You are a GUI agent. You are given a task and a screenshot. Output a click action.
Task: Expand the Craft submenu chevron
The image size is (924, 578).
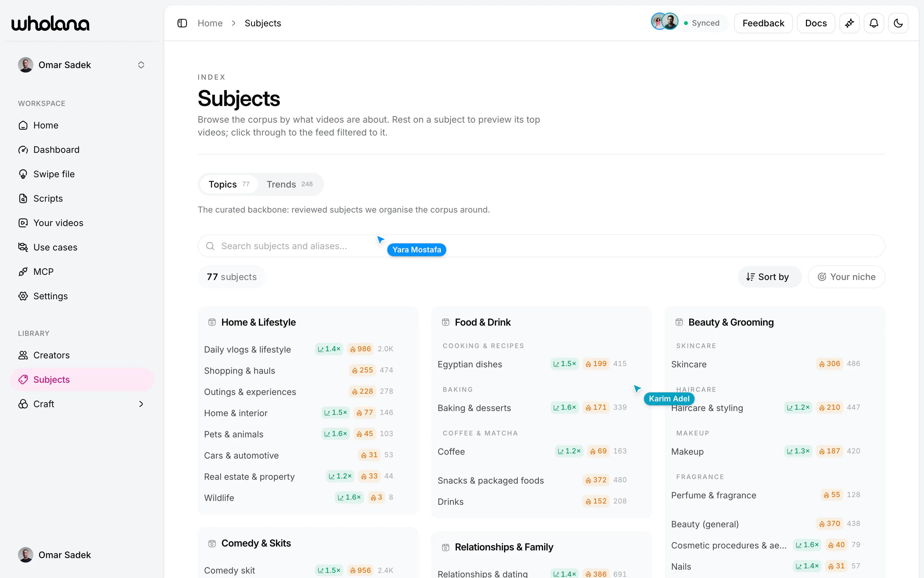(141, 404)
